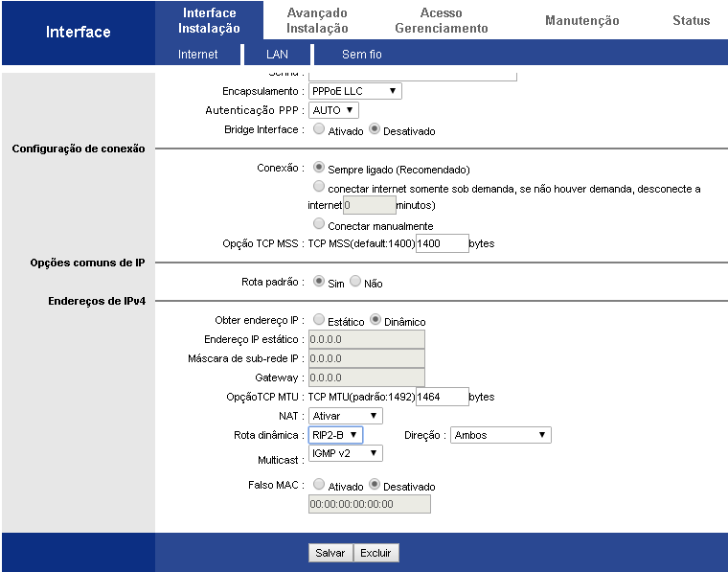This screenshot has width=728, height=572.
Task: Open the Rota dinâmica RIP2-B dropdown
Action: (x=335, y=435)
